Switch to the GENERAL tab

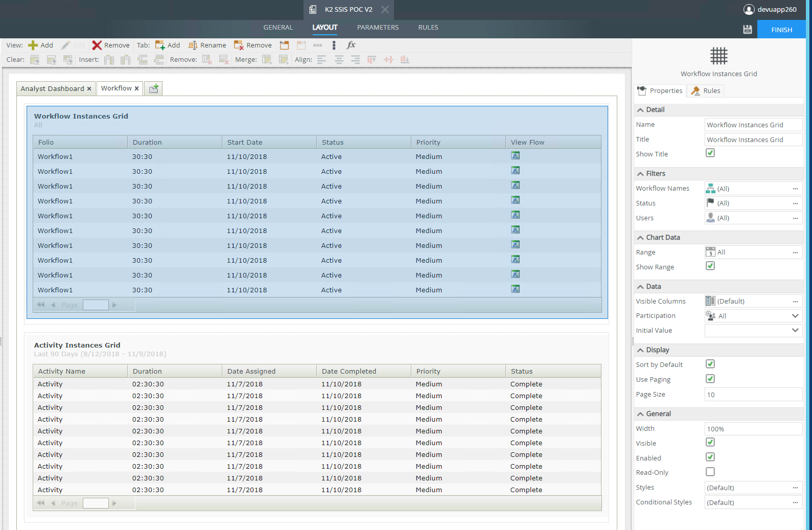coord(278,28)
